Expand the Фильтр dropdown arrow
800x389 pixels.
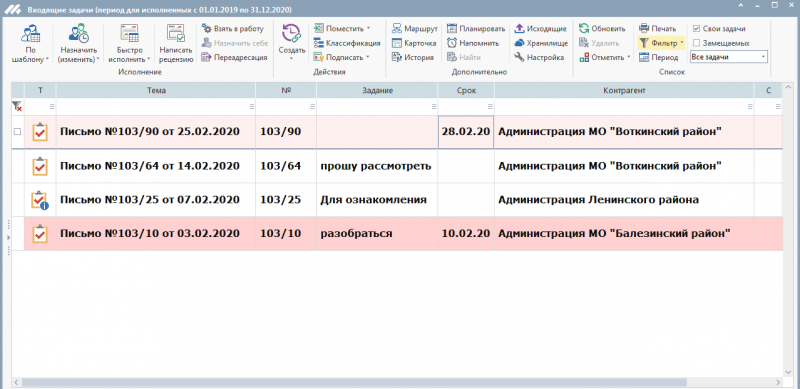point(682,43)
